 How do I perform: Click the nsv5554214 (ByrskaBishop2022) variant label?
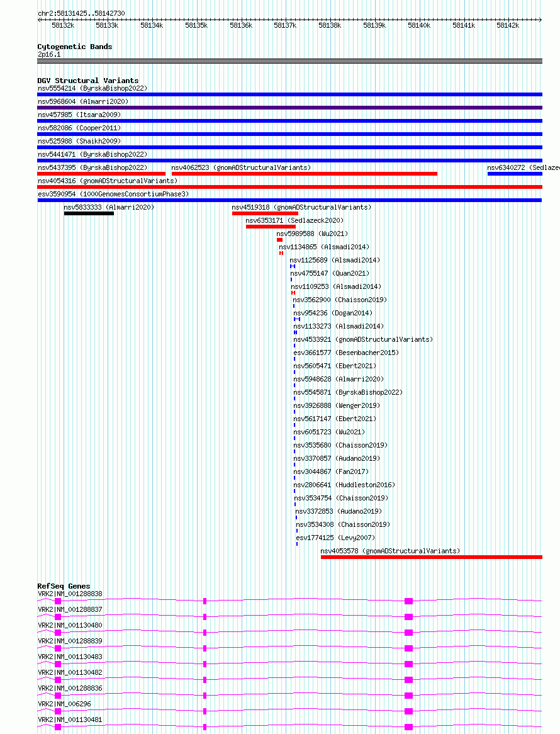[x=92, y=88]
